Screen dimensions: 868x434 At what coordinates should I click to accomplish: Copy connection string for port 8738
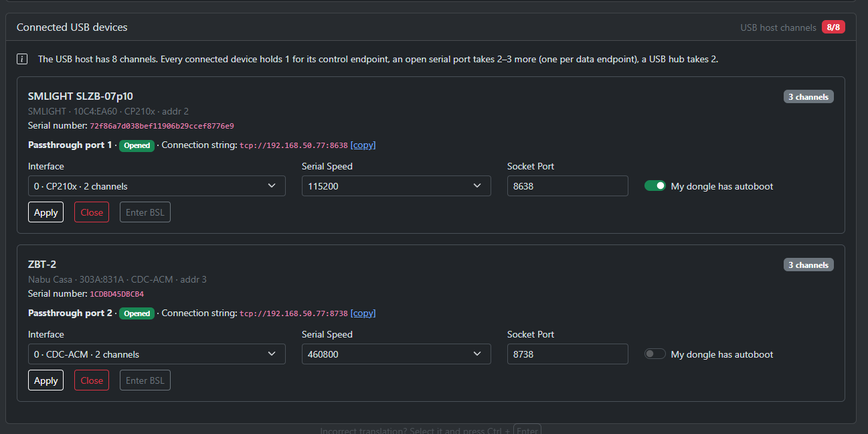[363, 313]
